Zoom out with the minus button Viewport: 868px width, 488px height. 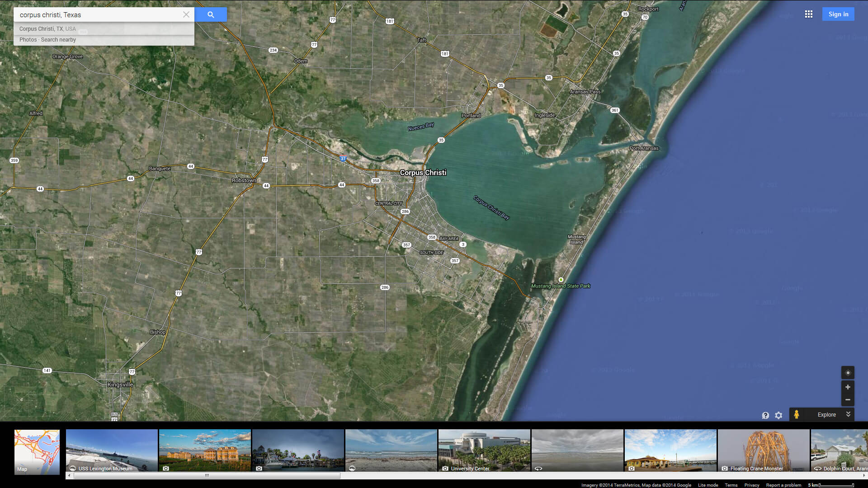click(848, 400)
